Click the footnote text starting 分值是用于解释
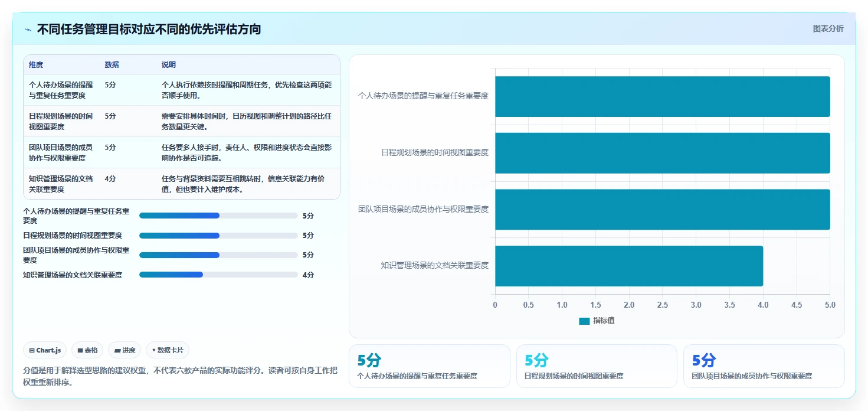This screenshot has width=868, height=411. [x=180, y=376]
